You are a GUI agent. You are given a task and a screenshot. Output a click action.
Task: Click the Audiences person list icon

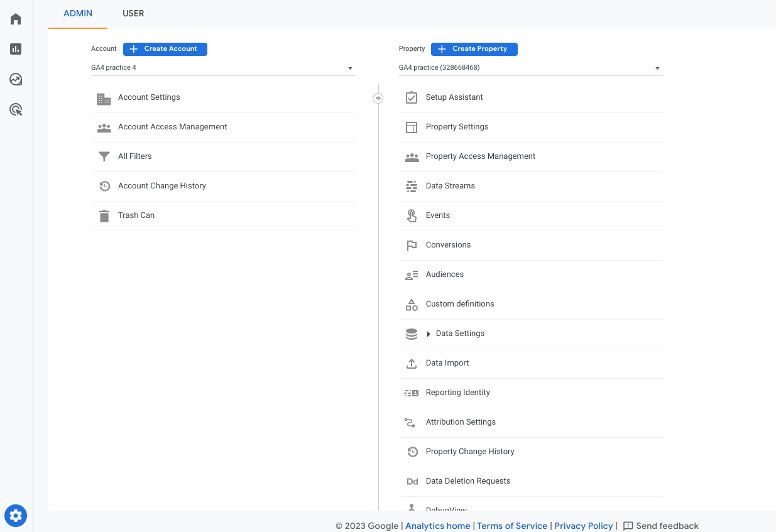[x=412, y=275]
